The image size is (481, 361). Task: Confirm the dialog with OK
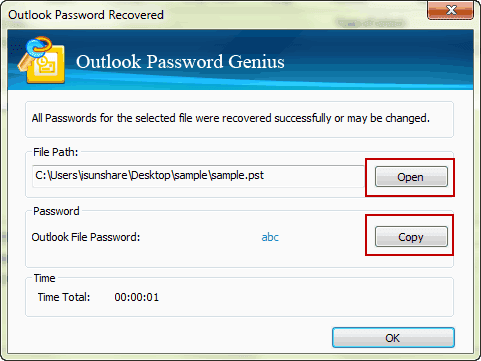pos(393,338)
